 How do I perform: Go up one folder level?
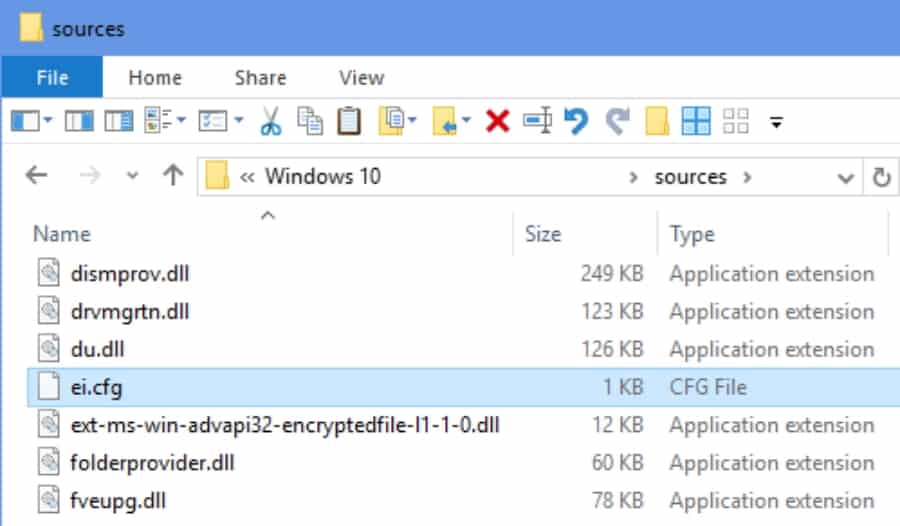point(173,175)
